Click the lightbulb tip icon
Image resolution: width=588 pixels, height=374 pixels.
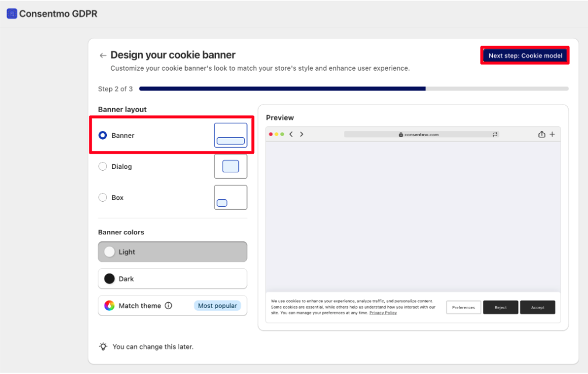click(103, 347)
